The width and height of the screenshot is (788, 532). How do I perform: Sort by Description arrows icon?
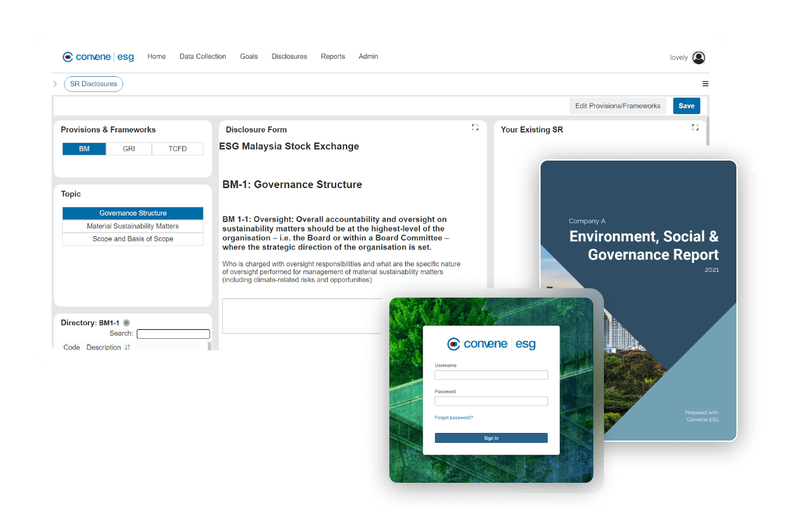coord(127,347)
